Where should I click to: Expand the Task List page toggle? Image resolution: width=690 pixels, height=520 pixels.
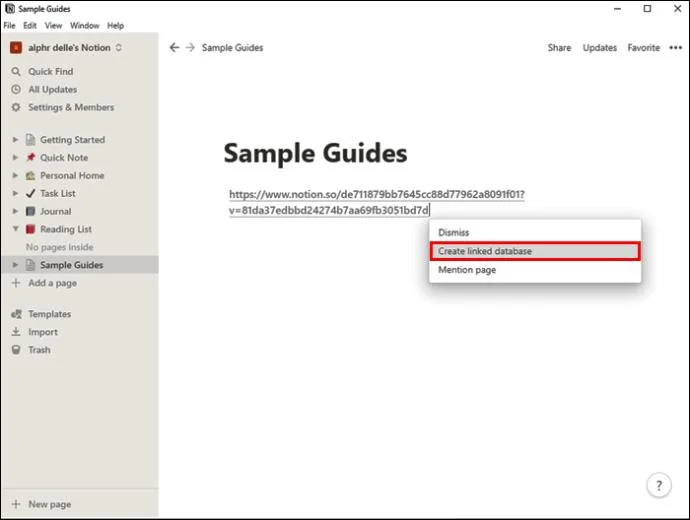pyautogui.click(x=15, y=193)
